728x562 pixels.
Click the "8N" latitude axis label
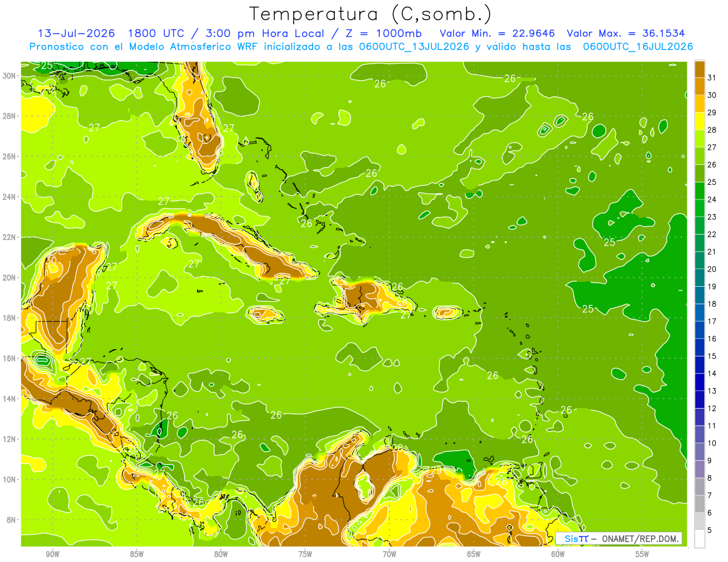coord(12,520)
